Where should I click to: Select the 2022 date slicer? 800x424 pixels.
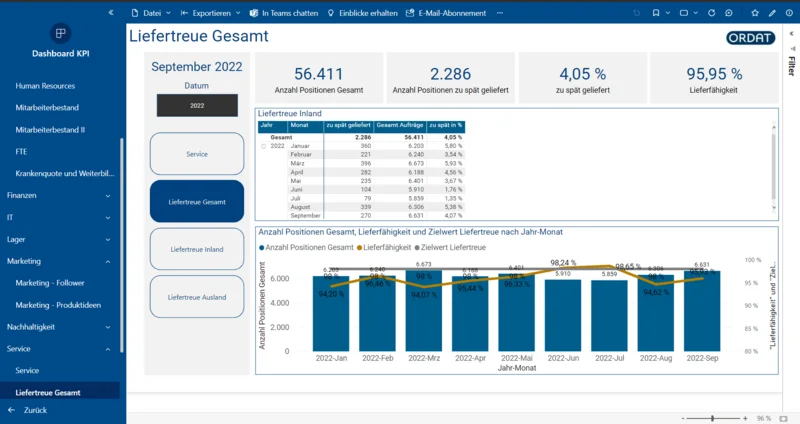point(197,106)
